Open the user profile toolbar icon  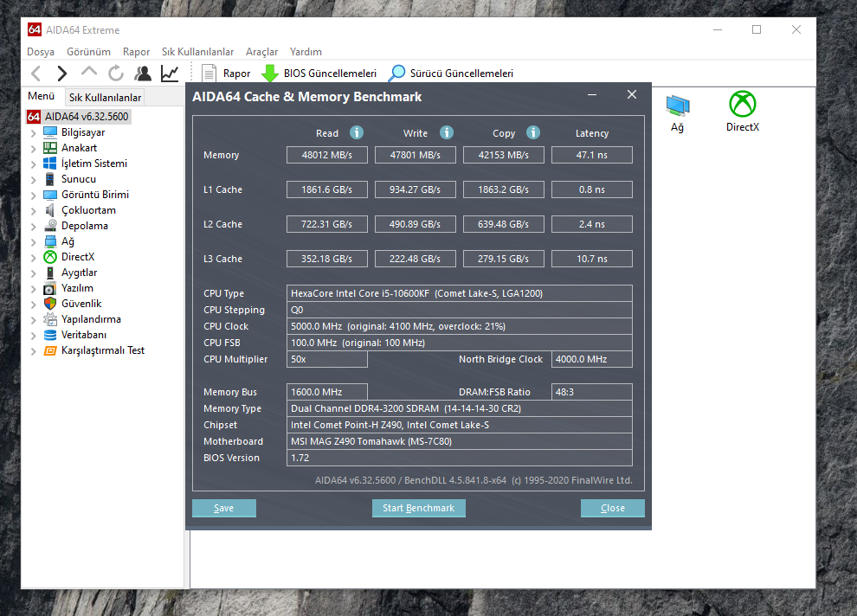tap(143, 74)
